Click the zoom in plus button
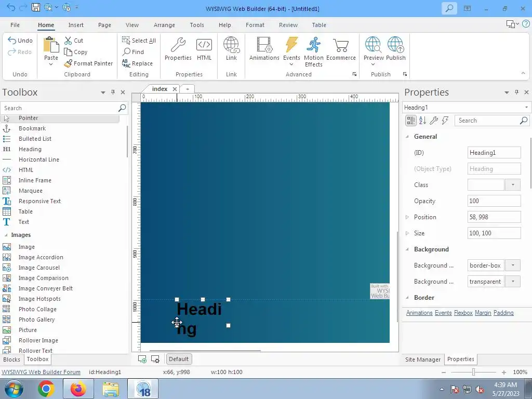 (x=504, y=373)
